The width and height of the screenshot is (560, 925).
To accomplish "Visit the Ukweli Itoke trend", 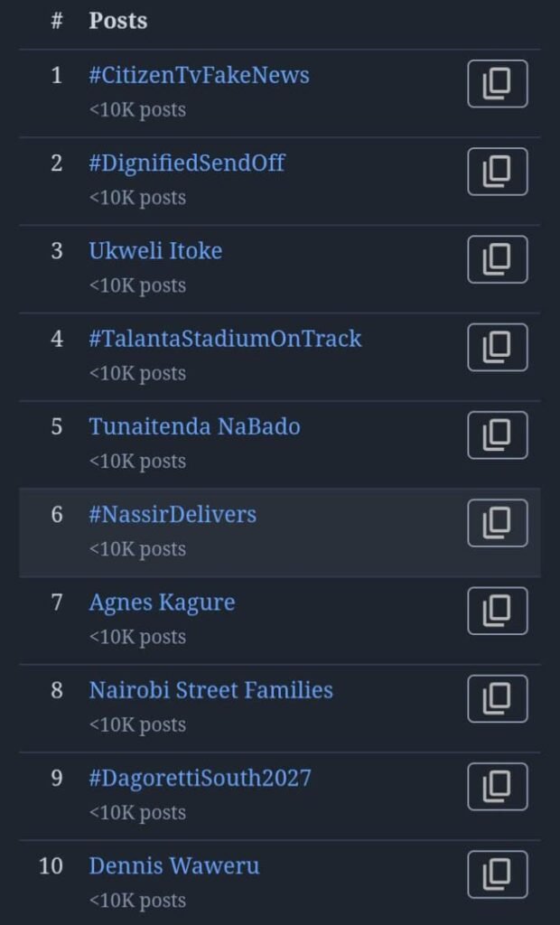I will pos(155,251).
